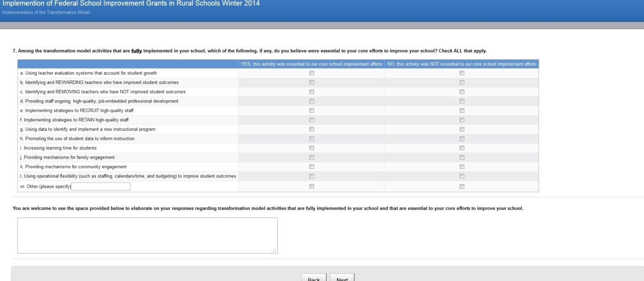This screenshot has width=644, height=281.
Task: Go to the Next survey page
Action: [342, 278]
